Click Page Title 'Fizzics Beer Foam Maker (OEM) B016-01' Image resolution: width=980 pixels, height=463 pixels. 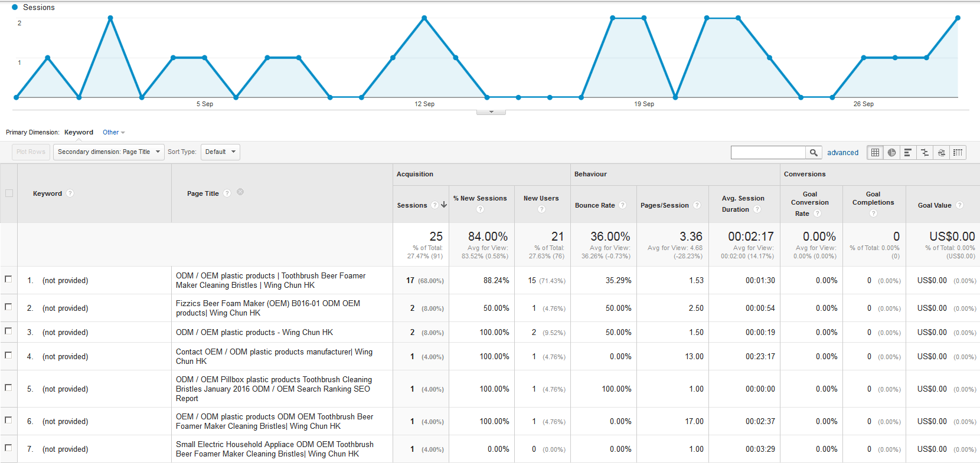268,308
